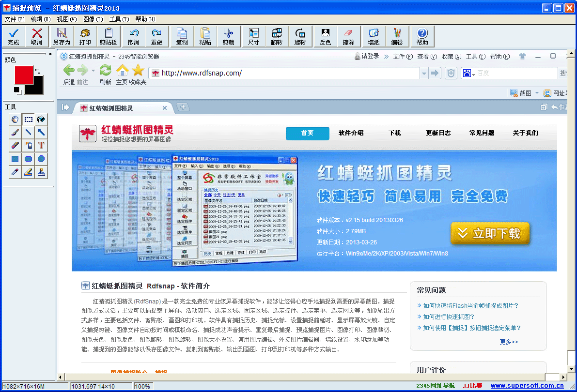This screenshot has width=577, height=392.
Task: Click the 旋转 rotate toolbar icon
Action: pyautogui.click(x=300, y=36)
